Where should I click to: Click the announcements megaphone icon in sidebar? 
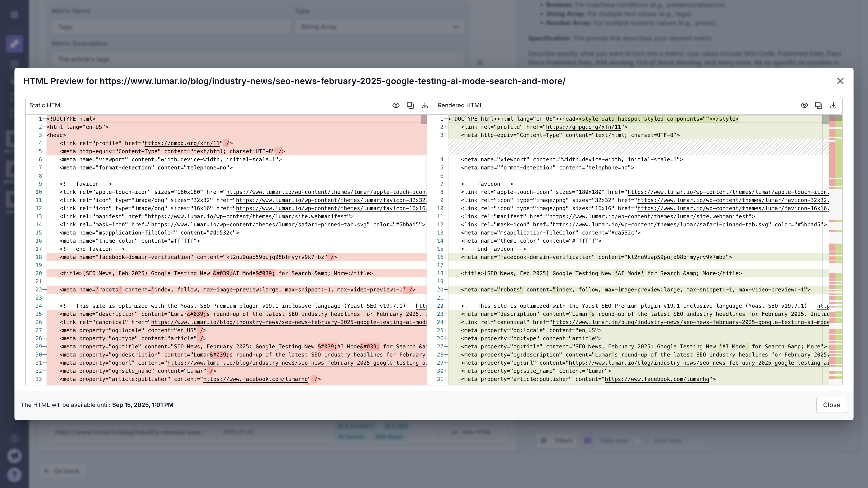14,456
